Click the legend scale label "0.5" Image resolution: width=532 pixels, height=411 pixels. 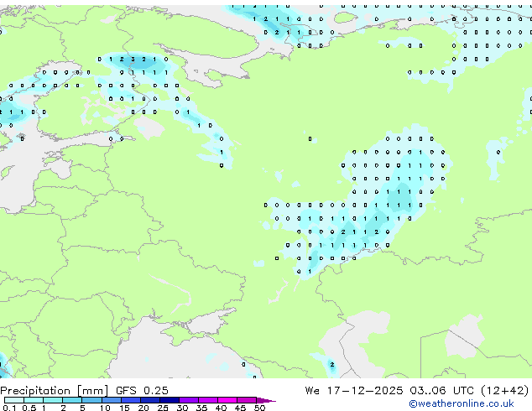point(29,408)
